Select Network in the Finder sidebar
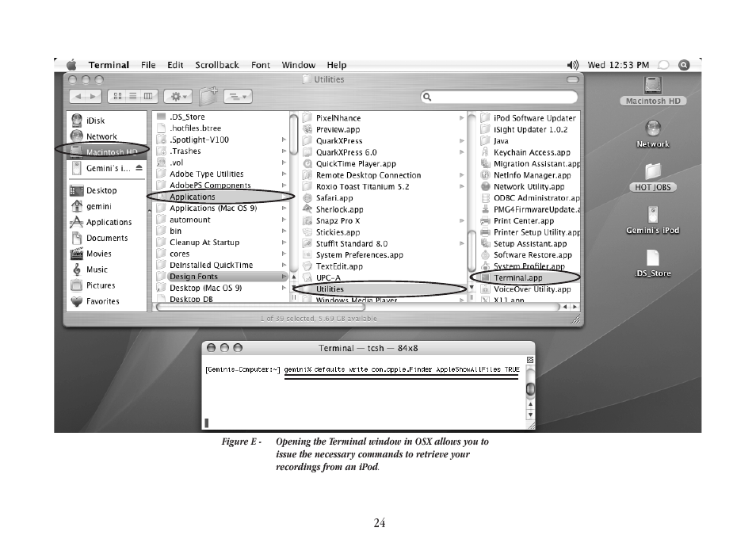 (x=101, y=136)
